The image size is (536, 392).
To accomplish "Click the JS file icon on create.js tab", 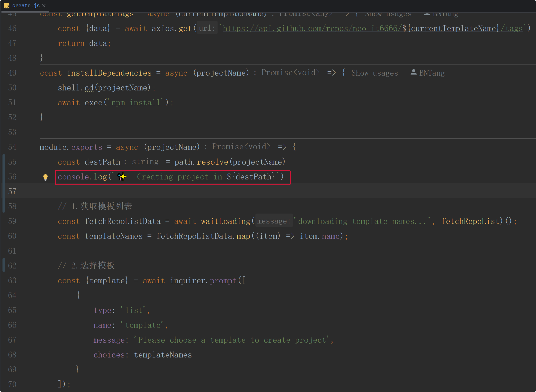I will (7, 6).
